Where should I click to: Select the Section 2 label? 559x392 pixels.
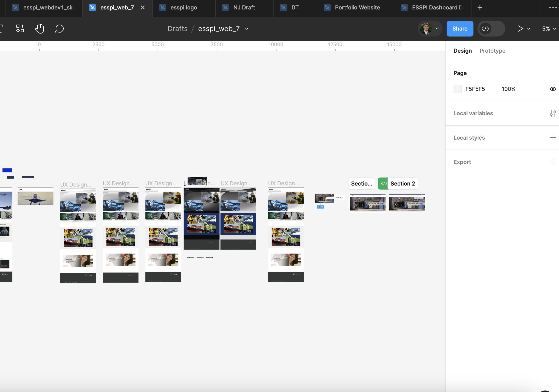pos(403,184)
